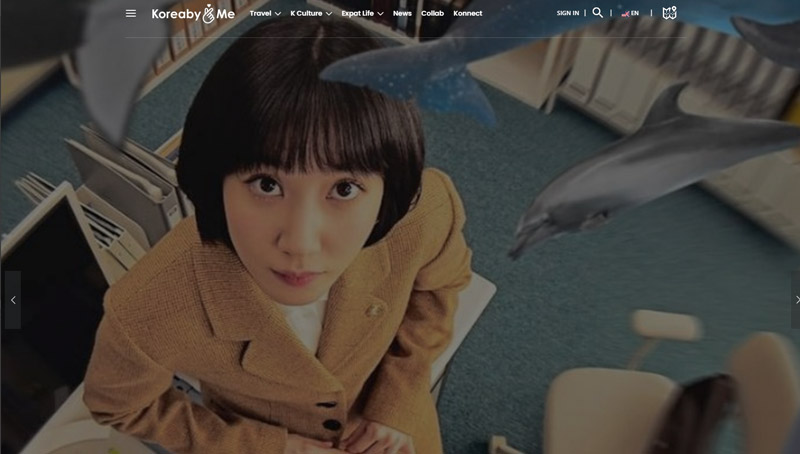Expand the K Culture dropdown menu
Screen dimensions: 800x454
(x=311, y=13)
